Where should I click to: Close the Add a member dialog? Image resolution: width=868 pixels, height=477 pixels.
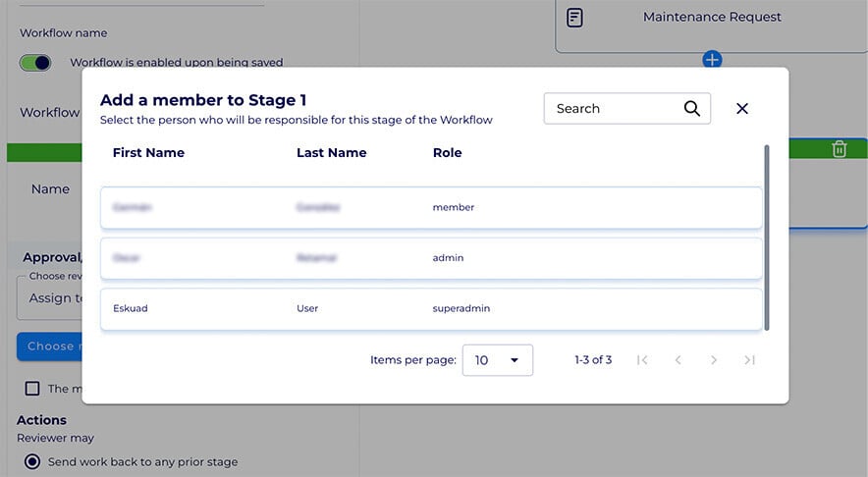point(742,109)
